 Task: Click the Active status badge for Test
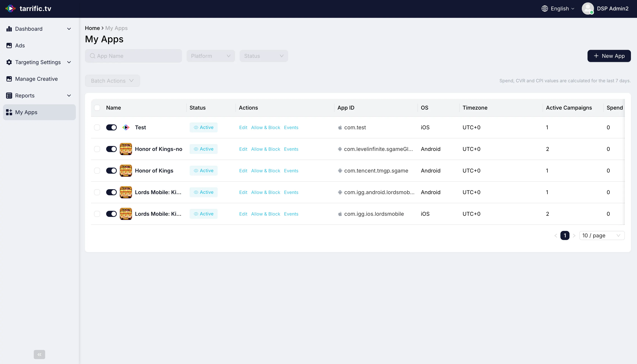click(x=203, y=128)
